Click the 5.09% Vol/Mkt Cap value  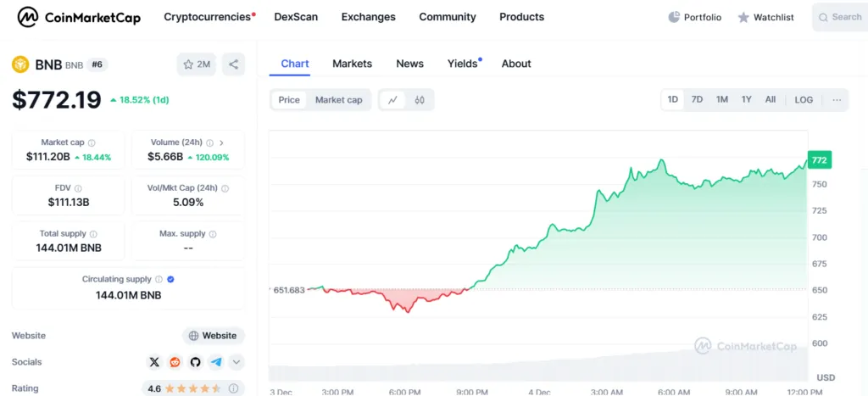click(188, 203)
